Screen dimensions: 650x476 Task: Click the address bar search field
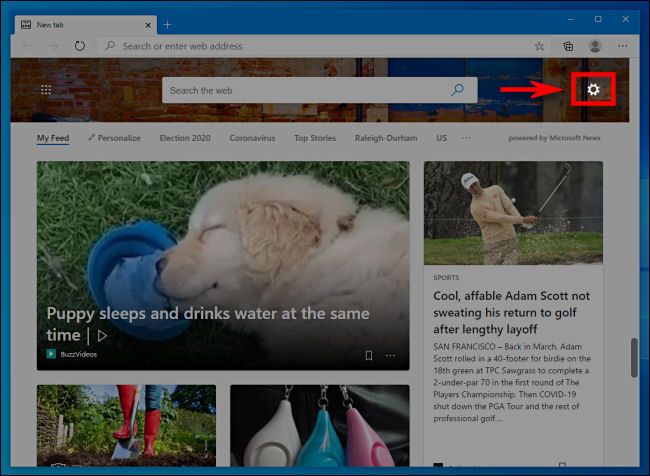click(315, 46)
